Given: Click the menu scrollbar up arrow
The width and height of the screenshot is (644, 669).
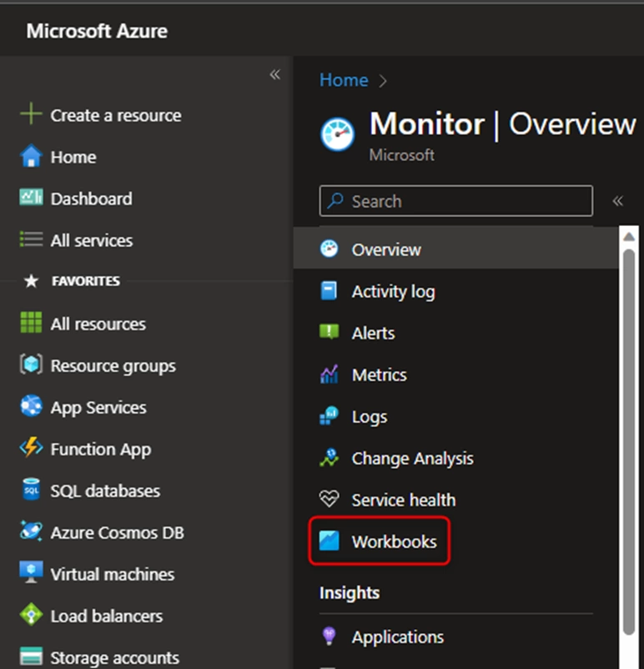Looking at the screenshot, I should tap(628, 237).
